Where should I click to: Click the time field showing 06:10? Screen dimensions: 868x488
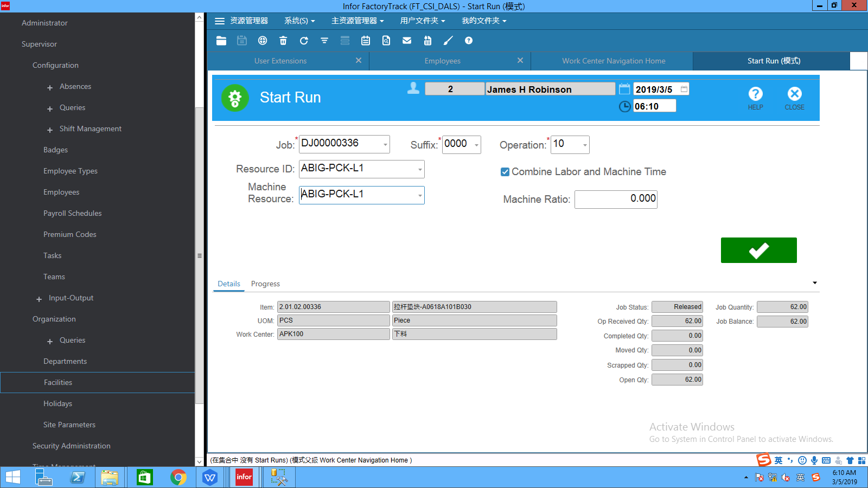pos(655,106)
